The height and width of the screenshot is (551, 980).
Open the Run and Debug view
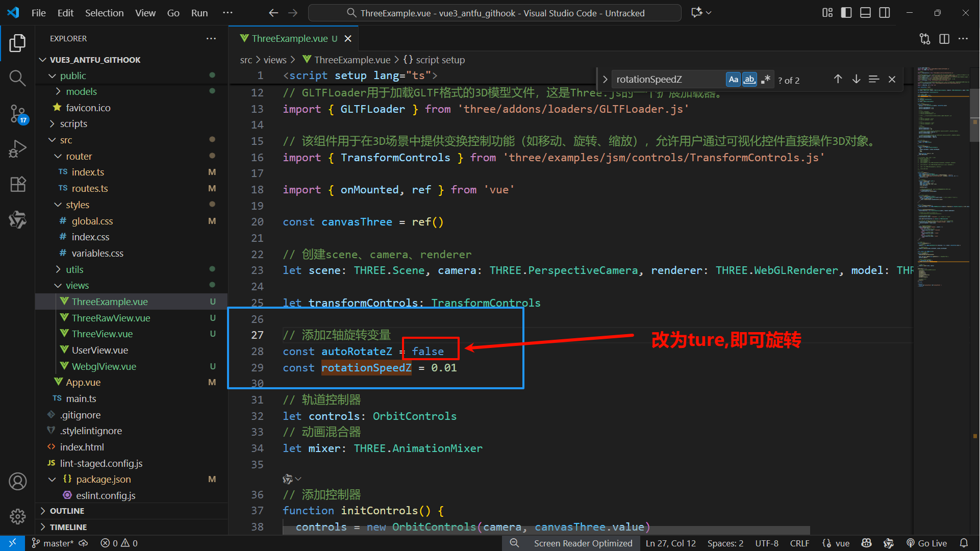[x=17, y=149]
